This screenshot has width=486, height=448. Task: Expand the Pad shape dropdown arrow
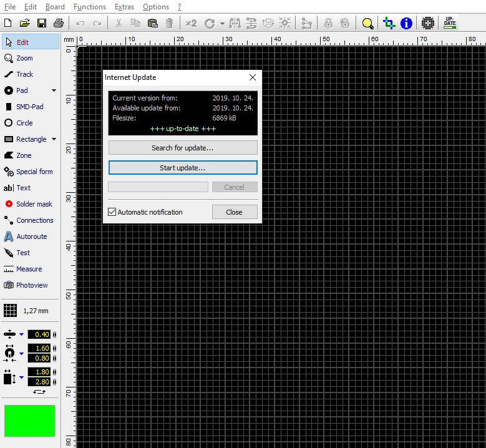pos(54,90)
